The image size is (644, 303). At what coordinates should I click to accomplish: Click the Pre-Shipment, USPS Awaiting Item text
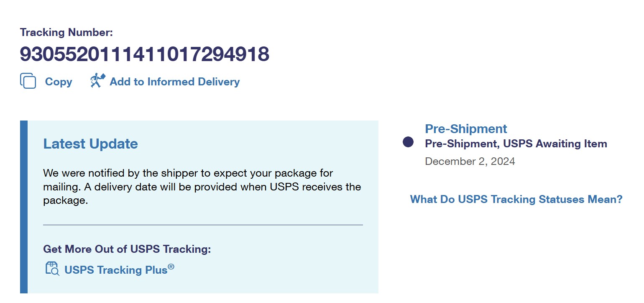[516, 144]
